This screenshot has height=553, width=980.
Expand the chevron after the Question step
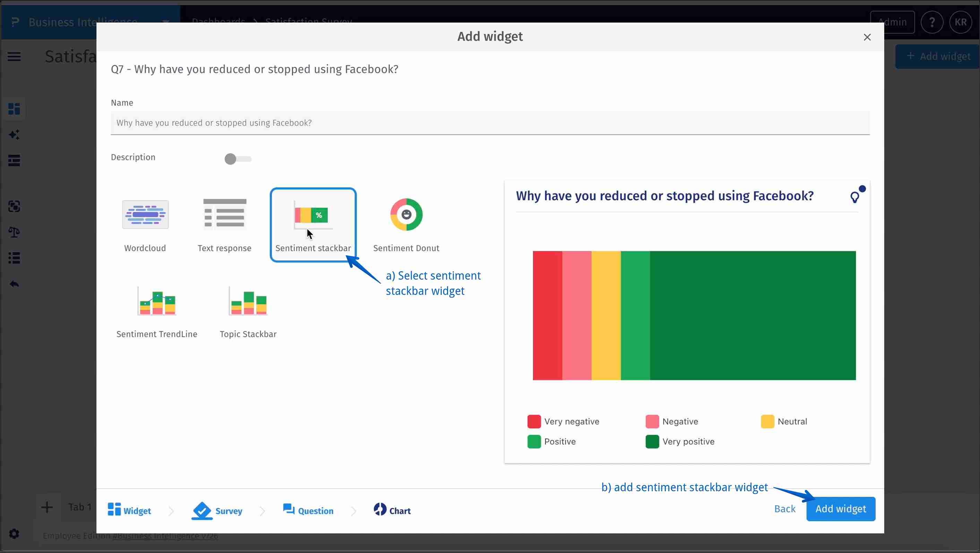(354, 511)
